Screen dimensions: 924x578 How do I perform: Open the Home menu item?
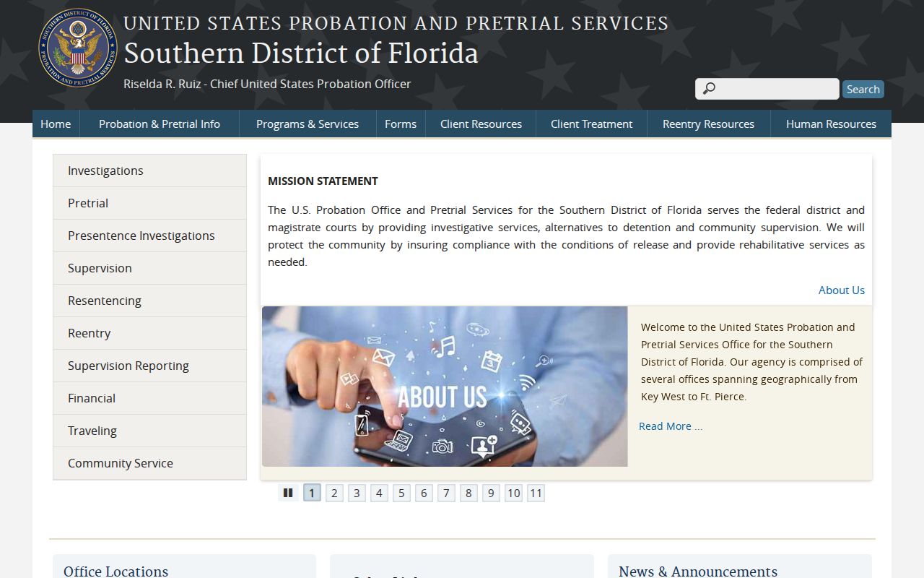(x=56, y=124)
